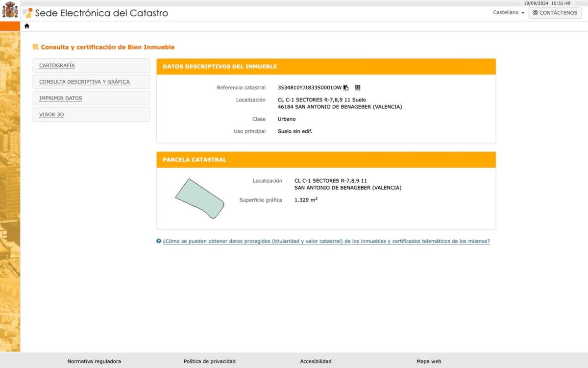The image size is (588, 368).
Task: Click '46184 SAN ANTONIO DE BENAGEBER (VALENCIA)' text
Action: [340, 107]
